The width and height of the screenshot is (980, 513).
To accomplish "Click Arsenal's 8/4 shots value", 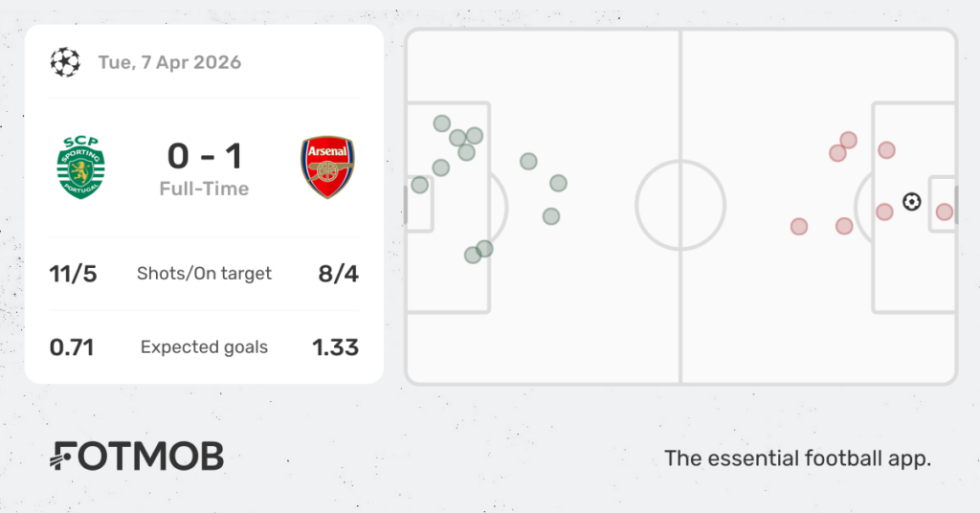I will click(338, 273).
